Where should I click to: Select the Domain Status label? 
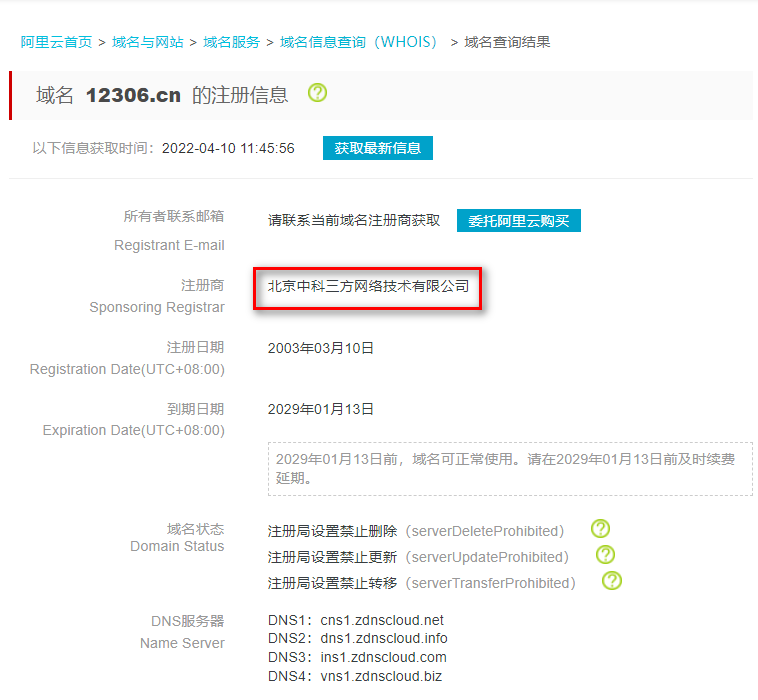pyautogui.click(x=177, y=546)
